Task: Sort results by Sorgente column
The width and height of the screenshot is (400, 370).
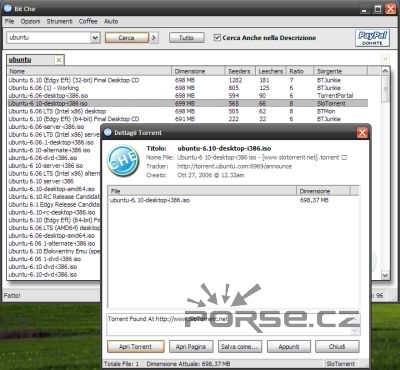Action: (x=341, y=71)
